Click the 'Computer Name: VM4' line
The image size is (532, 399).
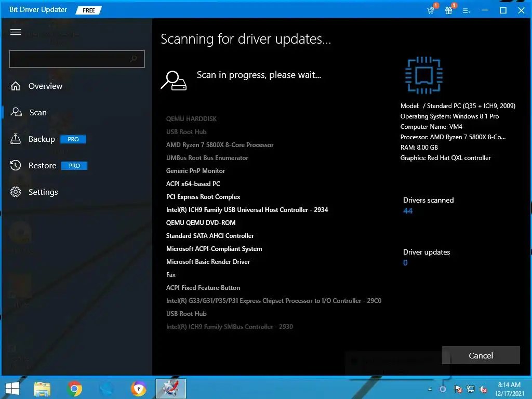(x=431, y=127)
